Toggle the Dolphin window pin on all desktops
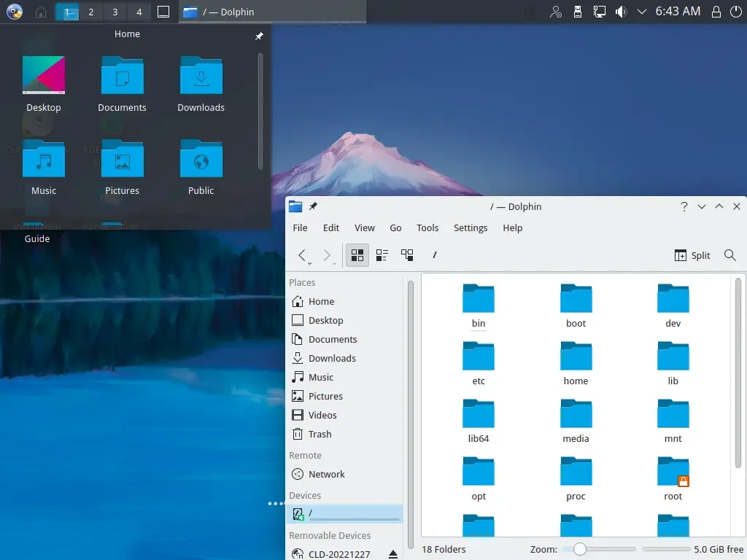This screenshot has width=747, height=560. click(313, 206)
